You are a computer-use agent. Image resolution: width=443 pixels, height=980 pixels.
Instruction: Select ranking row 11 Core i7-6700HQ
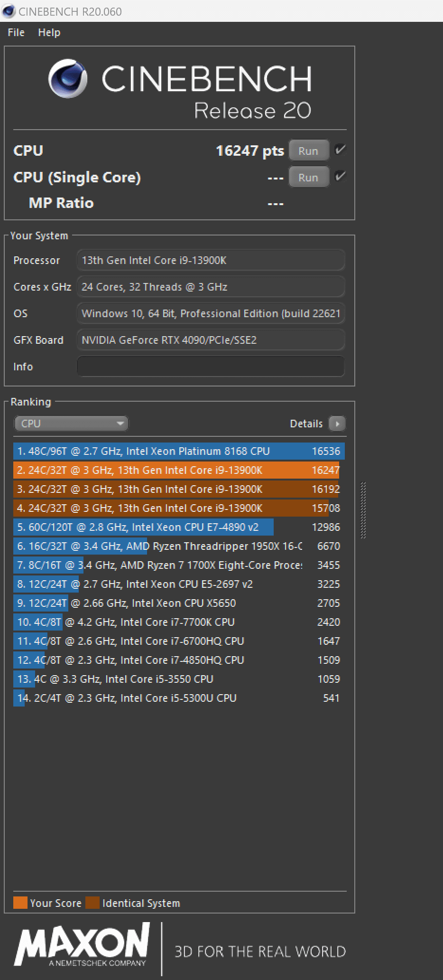[179, 641]
